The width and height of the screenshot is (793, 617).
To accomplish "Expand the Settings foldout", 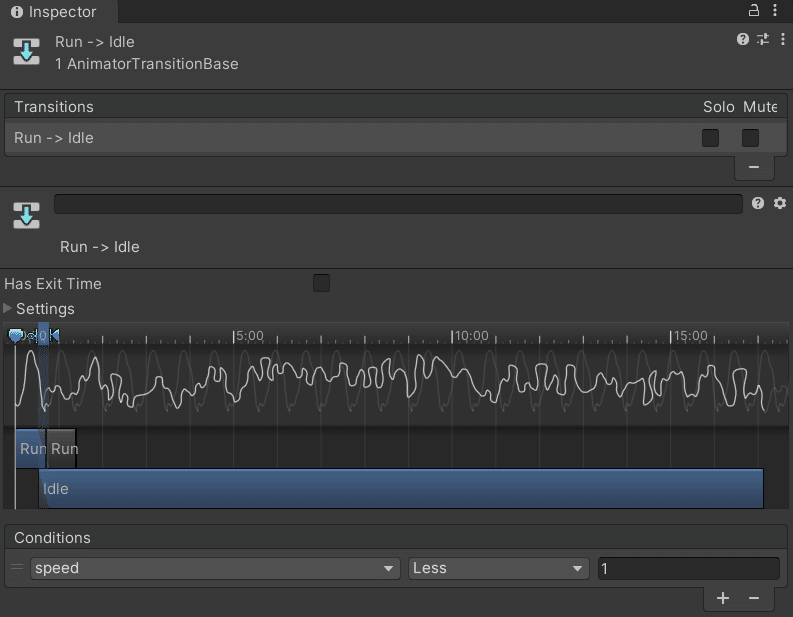I will pyautogui.click(x=7, y=308).
